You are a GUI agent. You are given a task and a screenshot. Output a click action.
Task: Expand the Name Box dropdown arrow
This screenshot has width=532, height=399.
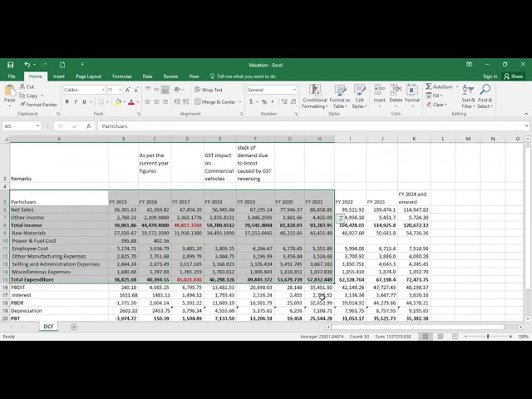37,126
